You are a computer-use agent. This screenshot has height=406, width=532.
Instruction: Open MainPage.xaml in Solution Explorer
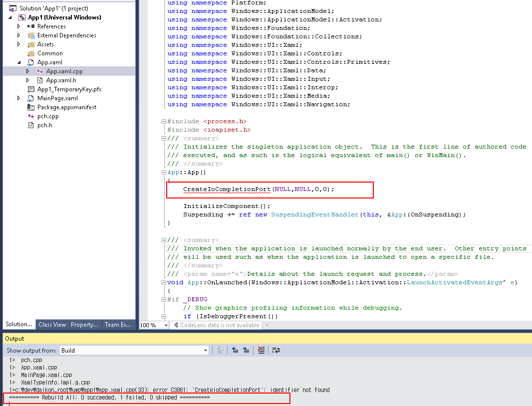click(x=57, y=98)
